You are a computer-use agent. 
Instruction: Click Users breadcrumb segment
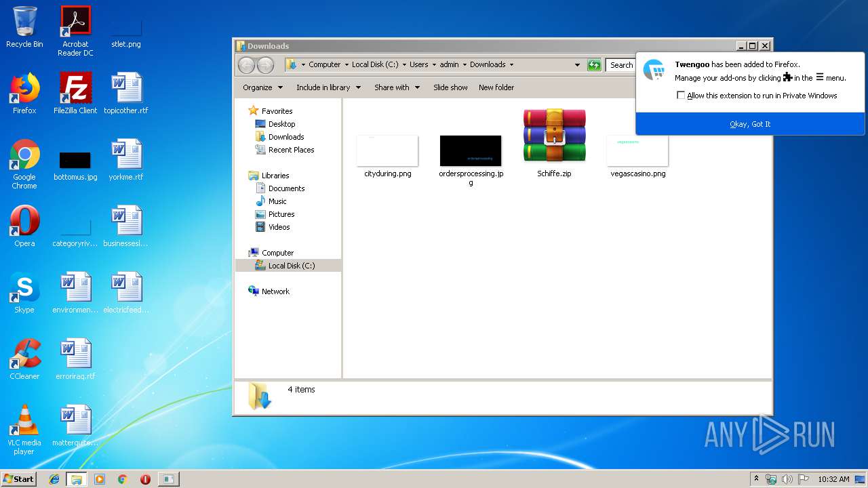(418, 65)
